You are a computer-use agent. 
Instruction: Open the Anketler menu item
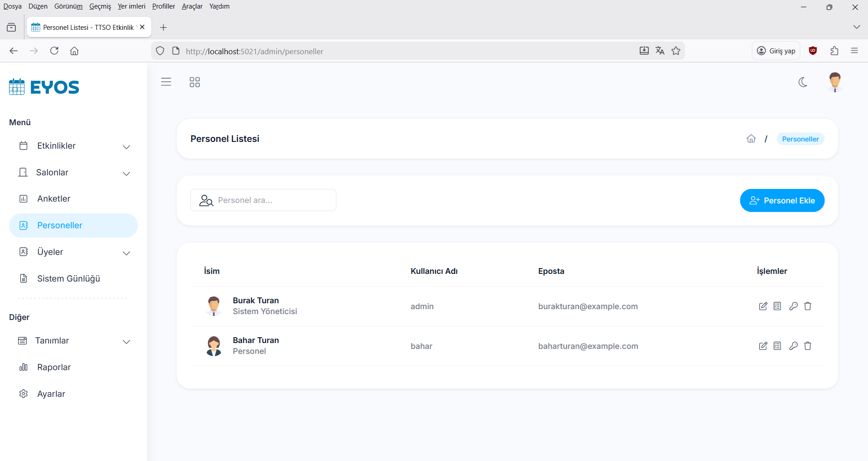click(x=54, y=199)
